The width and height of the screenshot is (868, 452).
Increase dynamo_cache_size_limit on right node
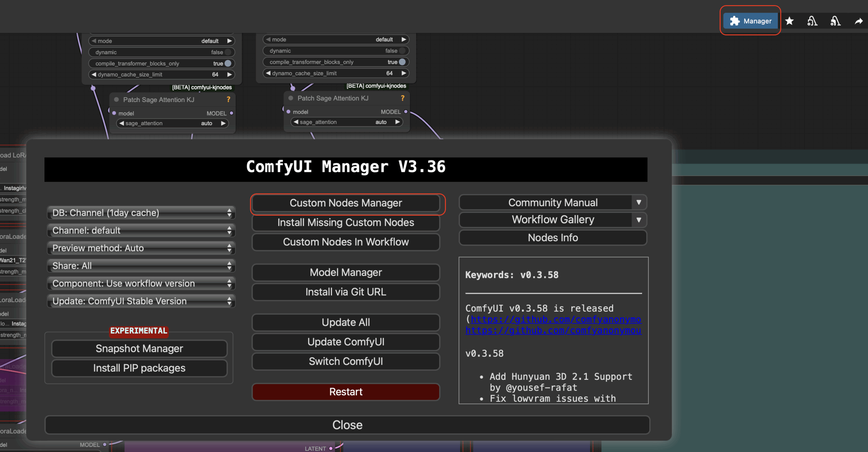(x=404, y=73)
